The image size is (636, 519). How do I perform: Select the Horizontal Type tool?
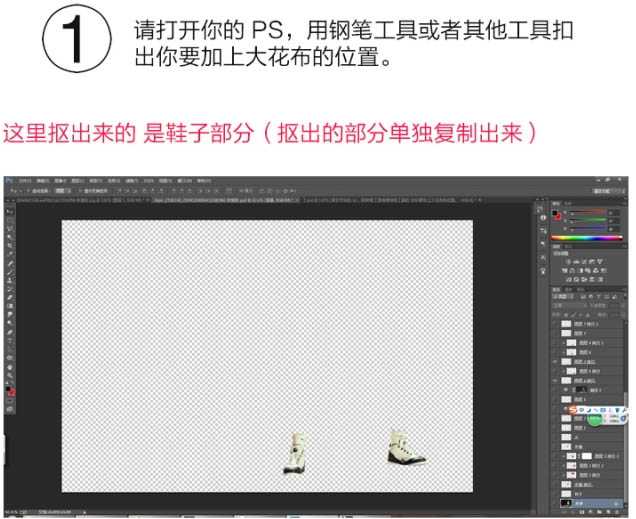[11, 341]
